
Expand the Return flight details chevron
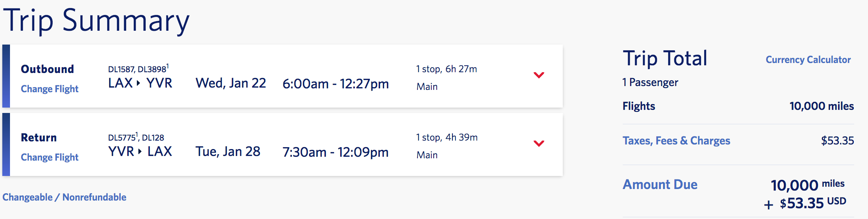tap(539, 143)
